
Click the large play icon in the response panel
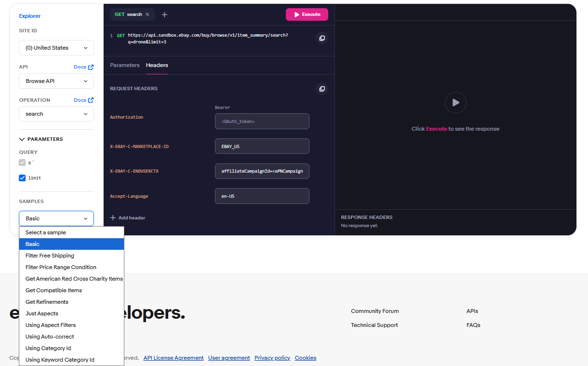455,103
